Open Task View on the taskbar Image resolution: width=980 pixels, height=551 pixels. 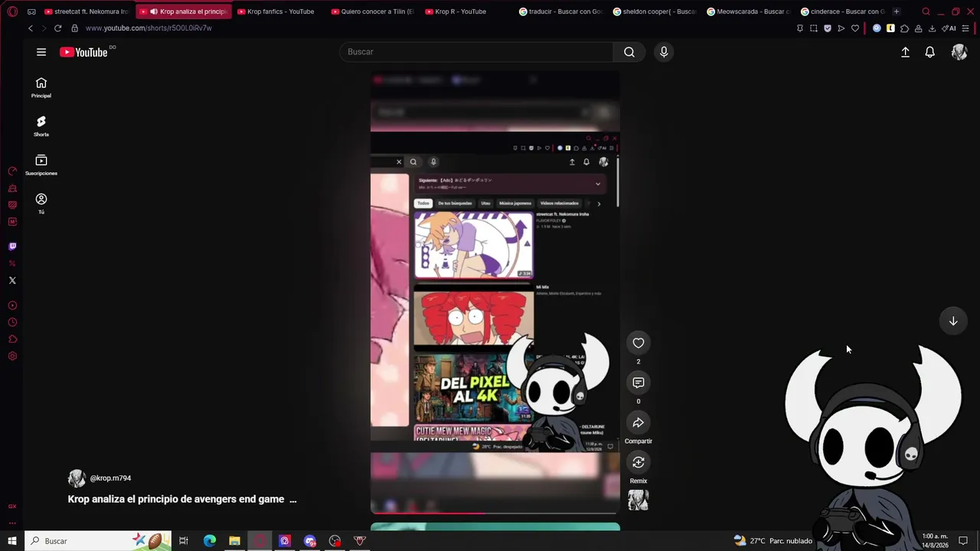pos(184,541)
